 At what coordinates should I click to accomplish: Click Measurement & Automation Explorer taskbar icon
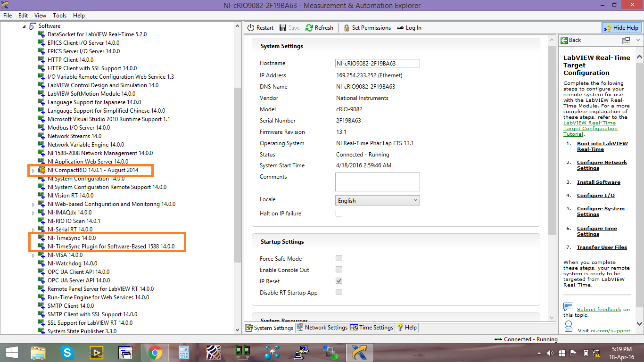tap(360, 352)
